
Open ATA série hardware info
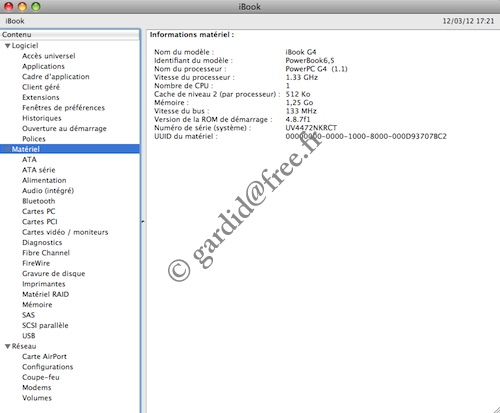point(39,170)
